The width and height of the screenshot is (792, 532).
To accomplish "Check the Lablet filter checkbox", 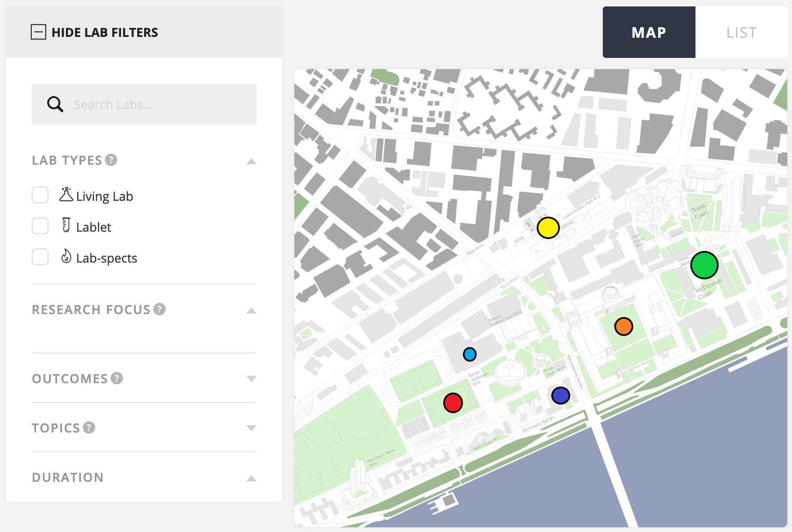I will pyautogui.click(x=40, y=226).
